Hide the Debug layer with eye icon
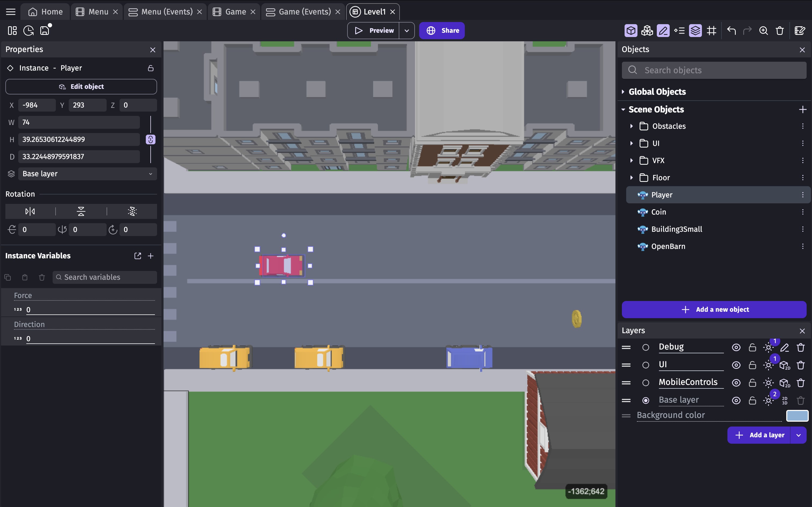The height and width of the screenshot is (507, 812). 736,347
